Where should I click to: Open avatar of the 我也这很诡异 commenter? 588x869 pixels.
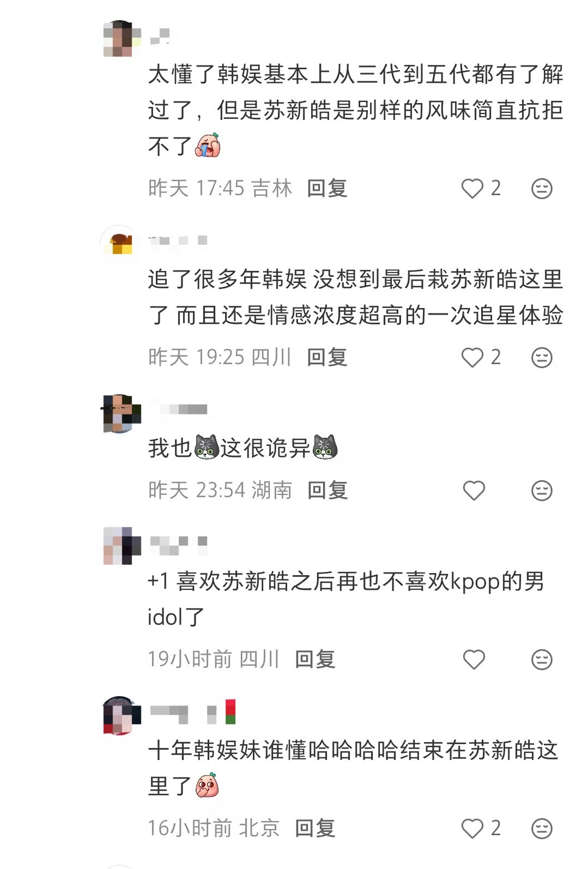click(x=121, y=413)
